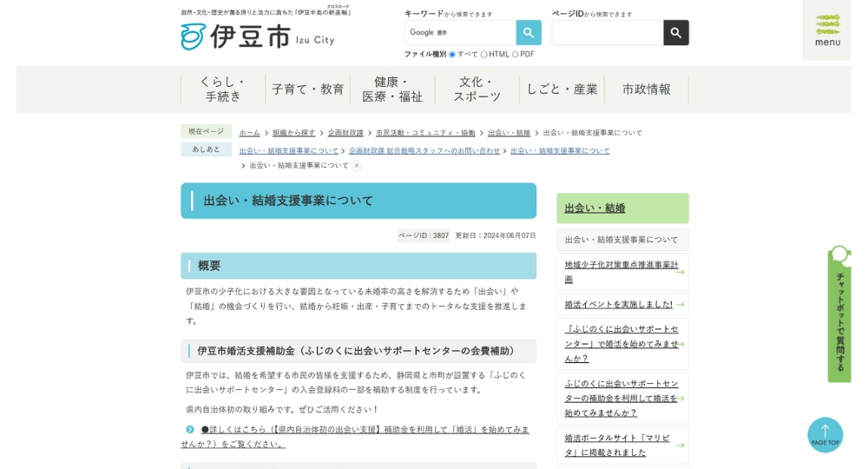Open the 健康・医療・福祉 menu
Viewport: 868px width, 469px height.
(x=392, y=89)
